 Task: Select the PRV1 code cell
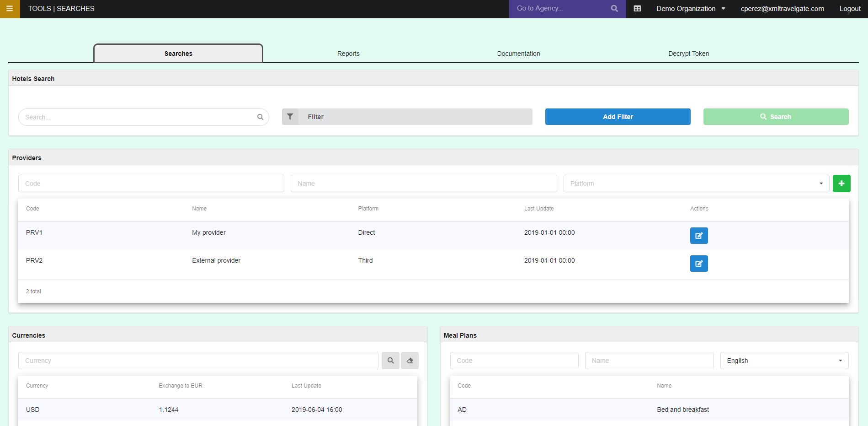point(34,232)
